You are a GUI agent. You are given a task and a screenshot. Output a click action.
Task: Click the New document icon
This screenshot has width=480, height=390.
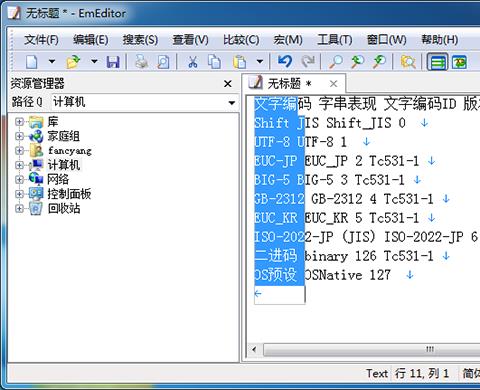pos(32,62)
